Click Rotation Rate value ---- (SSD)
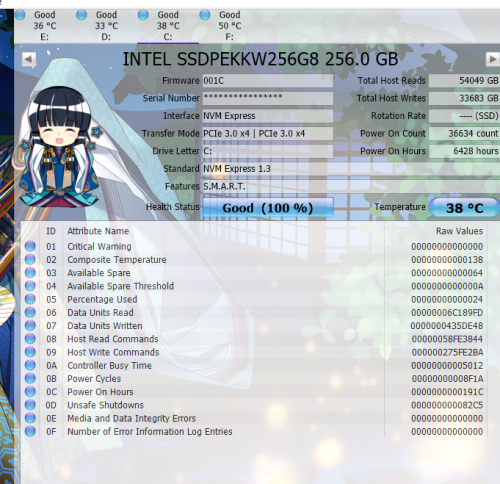Viewport: 500px width, 484px height. (464, 116)
